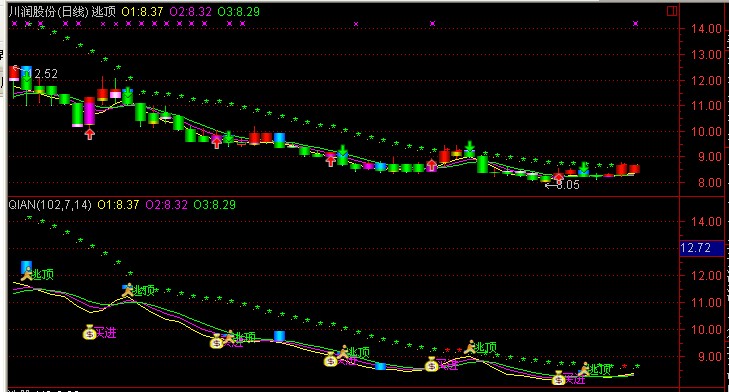729x392 pixels.
Task: Open the QIAN(102,7,14) indicator label
Action: (x=50, y=205)
